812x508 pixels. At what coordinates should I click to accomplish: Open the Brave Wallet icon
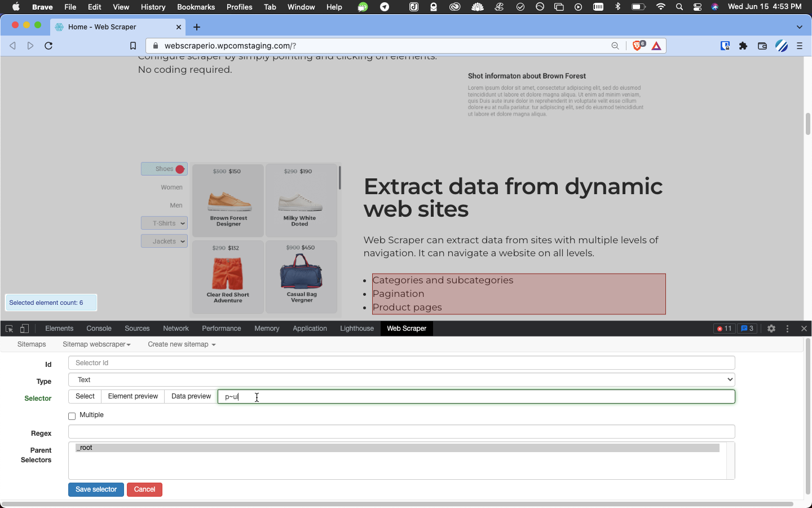point(762,46)
